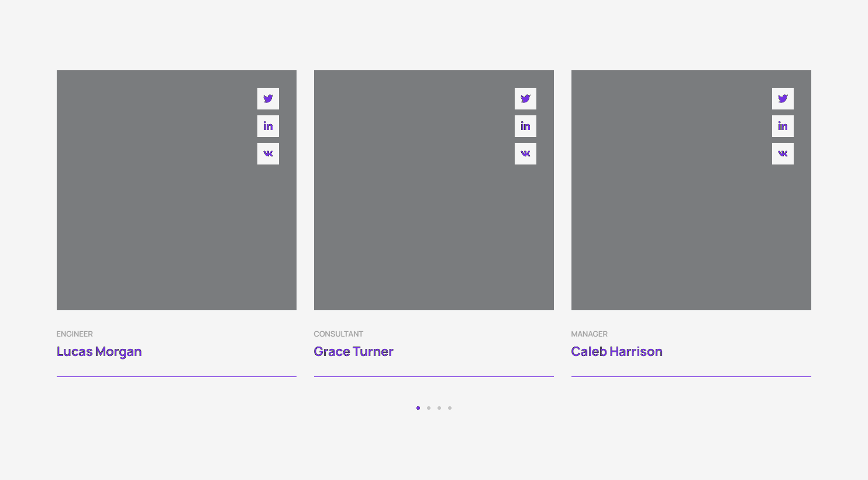Visit Grace Turner's VK icon
868x480 pixels.
525,153
